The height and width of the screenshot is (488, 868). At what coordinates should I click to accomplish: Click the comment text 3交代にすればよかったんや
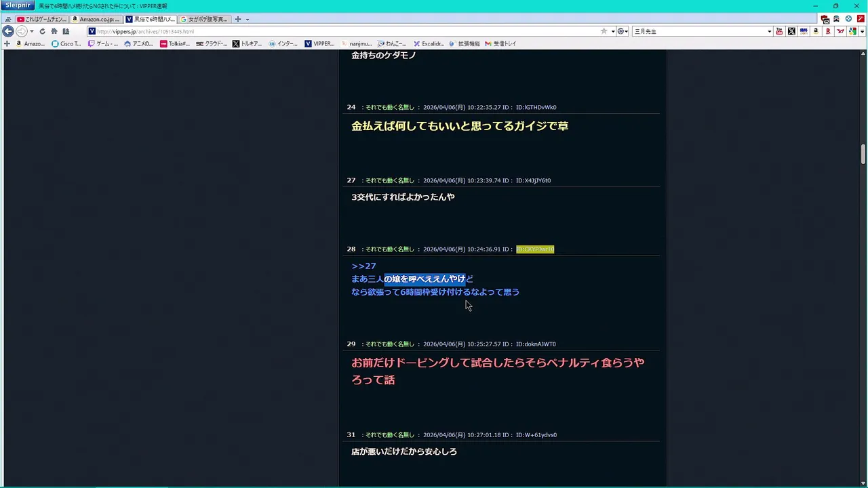[x=403, y=197]
